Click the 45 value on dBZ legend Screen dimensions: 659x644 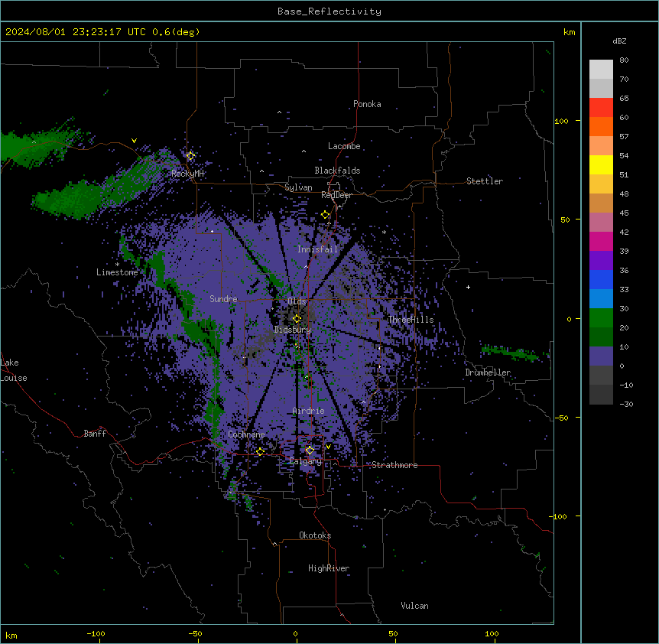tap(624, 213)
